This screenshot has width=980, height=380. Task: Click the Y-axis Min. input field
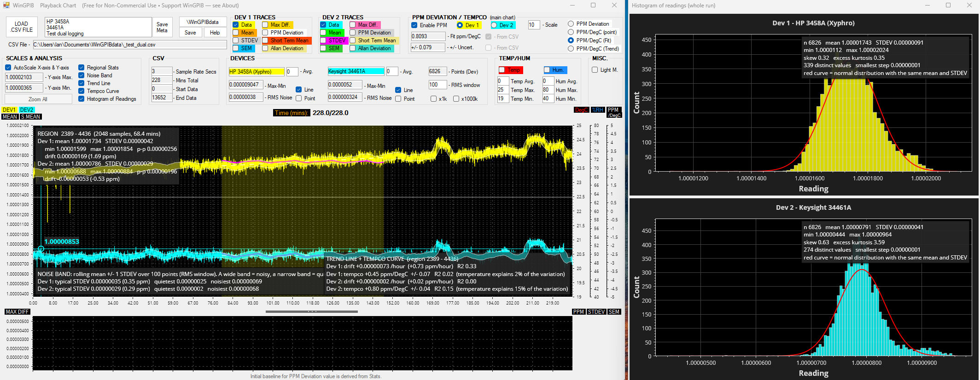coord(24,88)
